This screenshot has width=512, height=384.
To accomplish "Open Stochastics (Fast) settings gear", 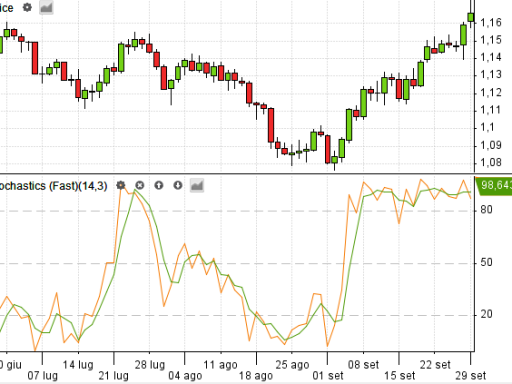I will pyautogui.click(x=121, y=185).
